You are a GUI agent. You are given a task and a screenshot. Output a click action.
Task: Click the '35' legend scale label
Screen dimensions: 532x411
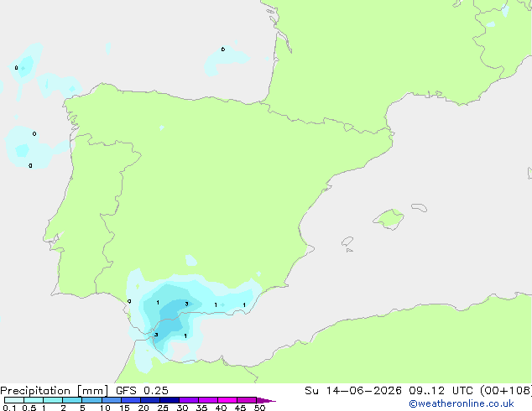click(x=201, y=408)
